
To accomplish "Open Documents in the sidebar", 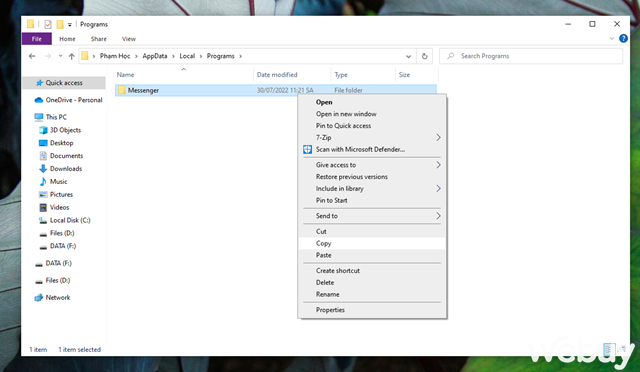I will (x=61, y=156).
